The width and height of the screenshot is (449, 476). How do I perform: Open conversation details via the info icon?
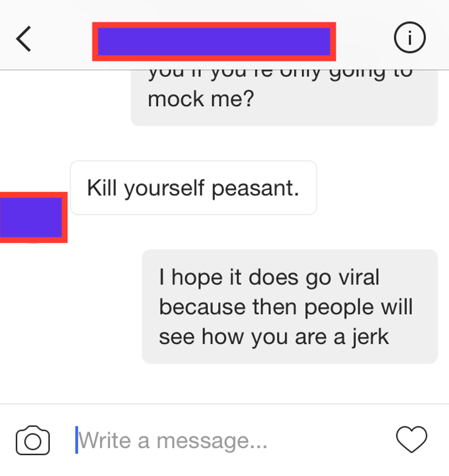pyautogui.click(x=410, y=38)
